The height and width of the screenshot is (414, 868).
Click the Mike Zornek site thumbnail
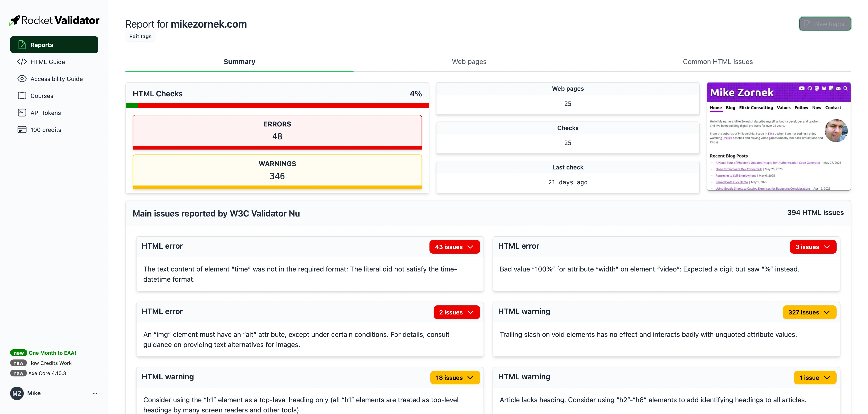tap(778, 137)
